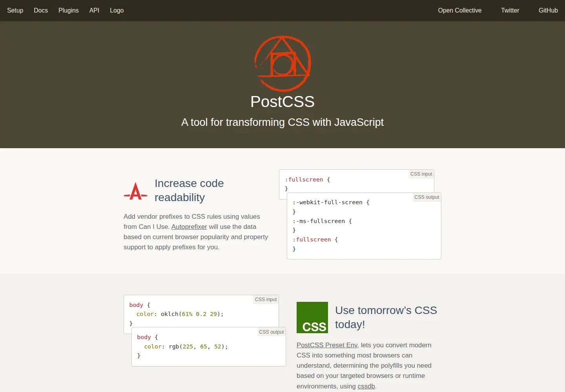Click the ':-webkit-full-screen {' code line
This screenshot has width=565, height=392.
[331, 202]
